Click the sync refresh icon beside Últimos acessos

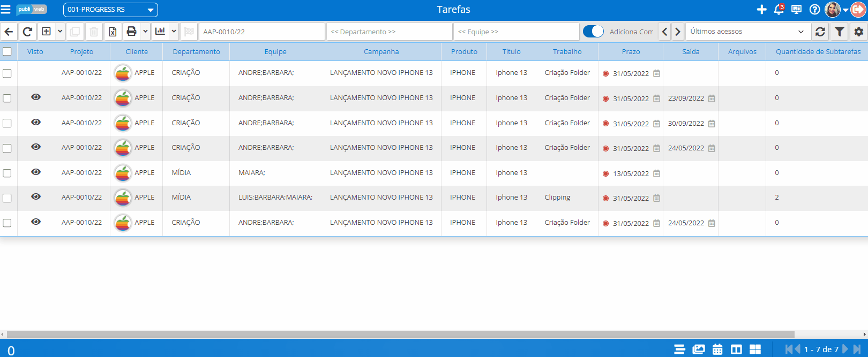pyautogui.click(x=820, y=32)
